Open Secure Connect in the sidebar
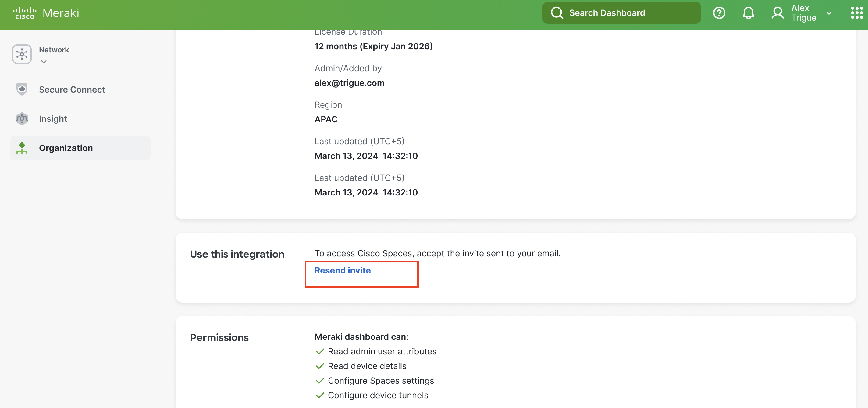The height and width of the screenshot is (408, 868). click(x=80, y=89)
